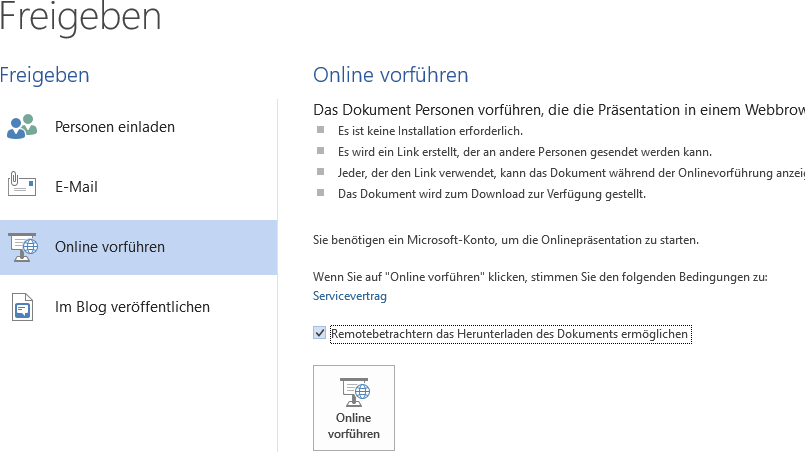This screenshot has width=805, height=452.
Task: Click the envelope paperclip icon for E-Mail
Action: (21, 186)
